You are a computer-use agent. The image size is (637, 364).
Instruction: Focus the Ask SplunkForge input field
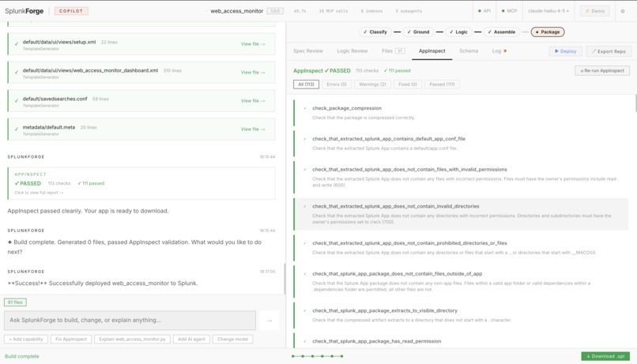[x=130, y=321]
